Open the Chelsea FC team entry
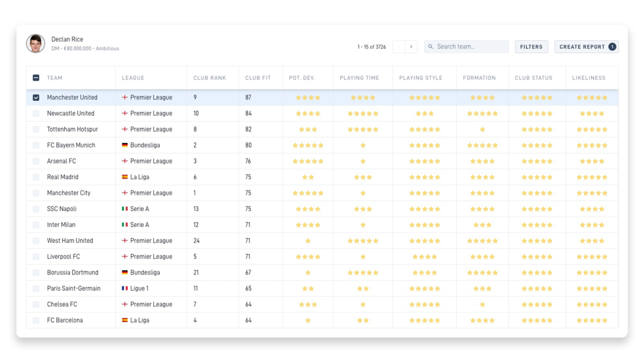644x362 pixels. click(x=62, y=304)
